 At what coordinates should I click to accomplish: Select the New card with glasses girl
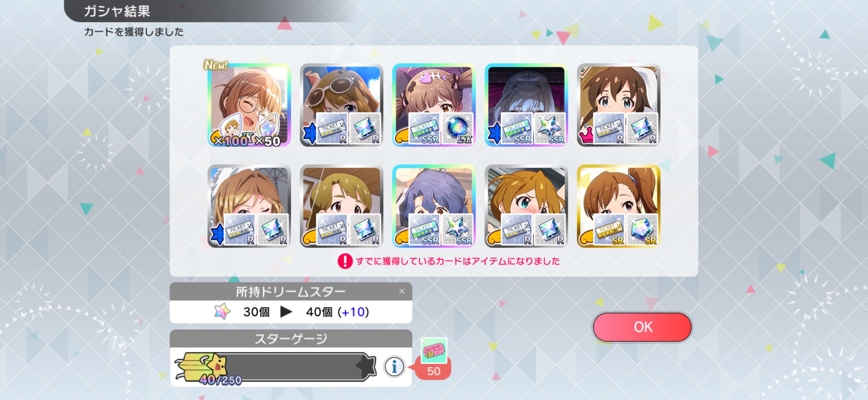coord(249,105)
